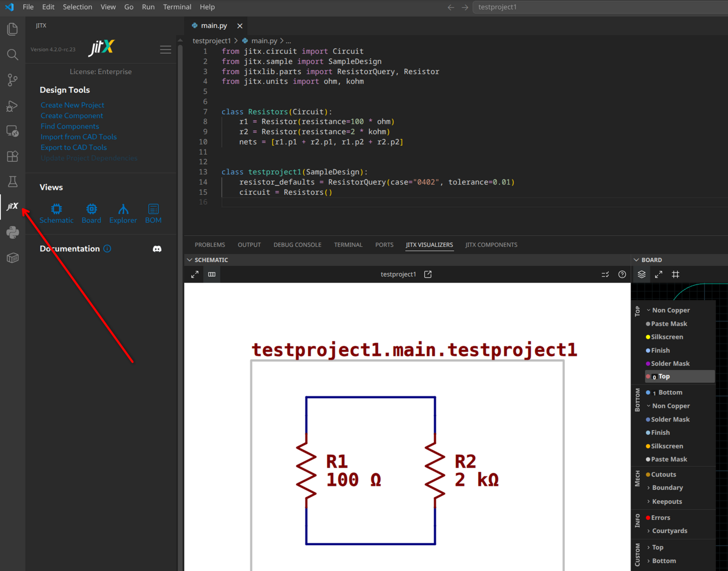The image size is (728, 571).
Task: Expand the schematic panel to fullscreen
Action: tap(195, 274)
